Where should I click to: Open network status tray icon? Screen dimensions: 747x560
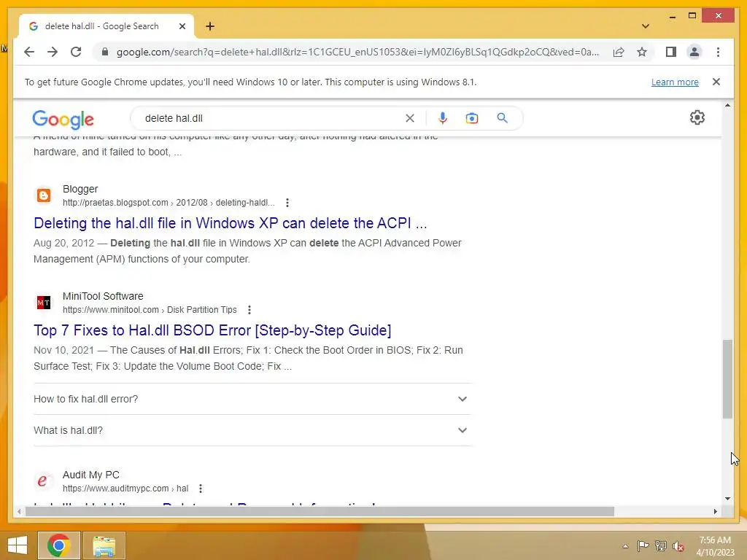pos(660,545)
